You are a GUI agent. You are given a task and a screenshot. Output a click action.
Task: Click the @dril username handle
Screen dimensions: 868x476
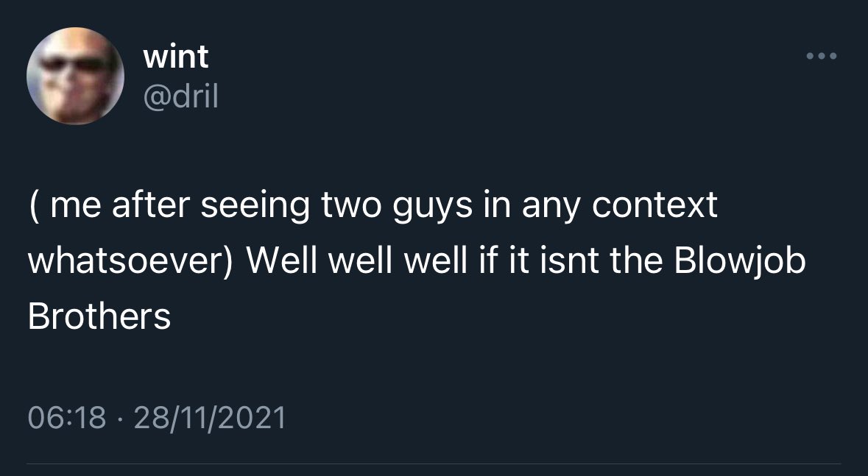click(181, 96)
